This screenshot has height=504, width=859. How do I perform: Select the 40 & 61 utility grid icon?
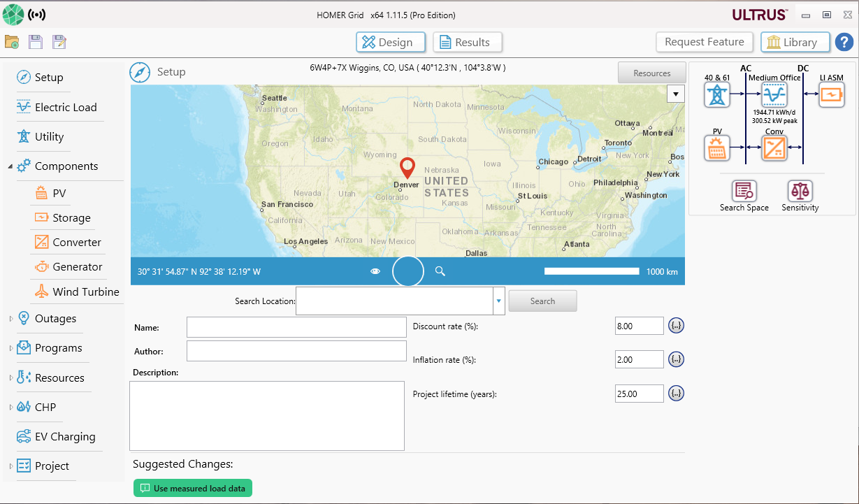(716, 94)
